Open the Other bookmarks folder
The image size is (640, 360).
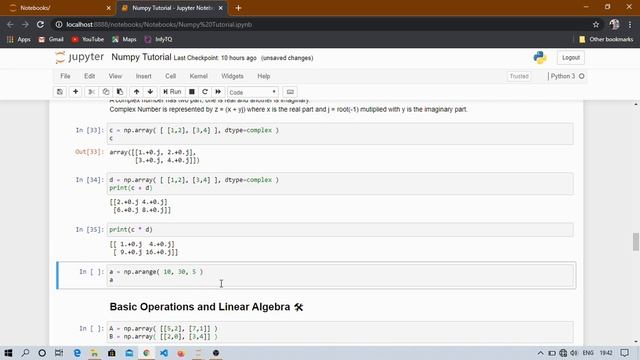(x=606, y=40)
